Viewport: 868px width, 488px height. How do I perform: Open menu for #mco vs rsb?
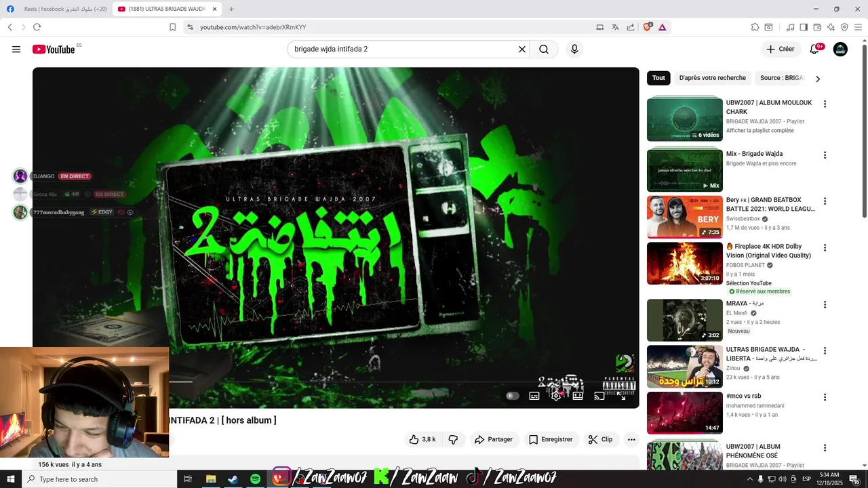tap(825, 397)
